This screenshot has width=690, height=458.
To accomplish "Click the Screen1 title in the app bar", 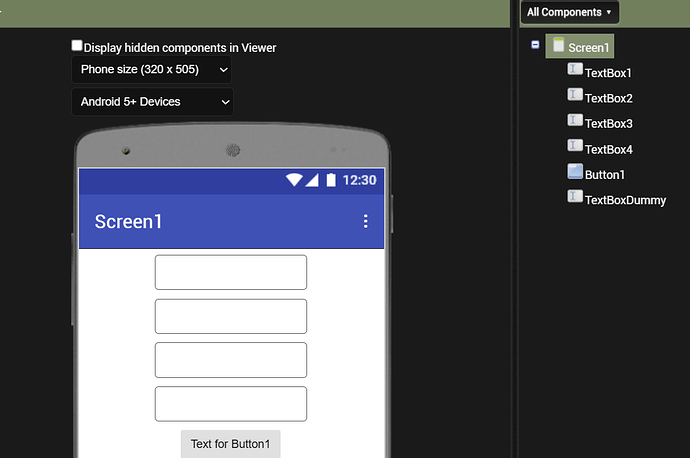I will [x=128, y=221].
